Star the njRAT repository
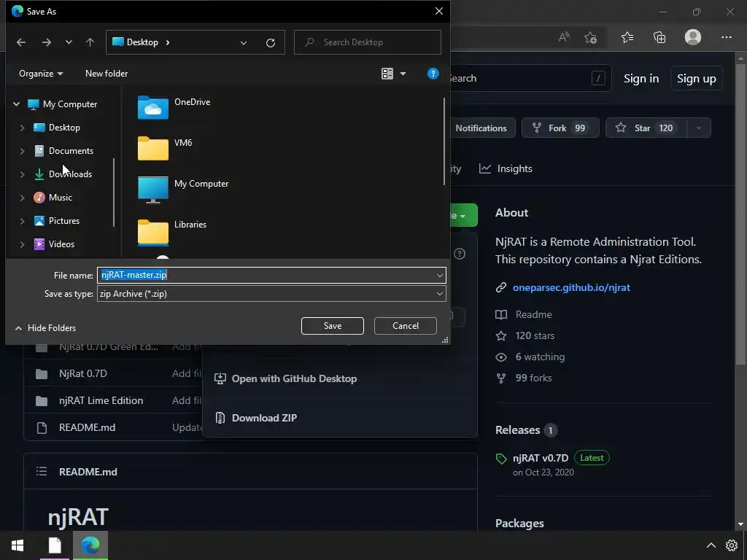Screen dimensions: 747x560 point(646,128)
